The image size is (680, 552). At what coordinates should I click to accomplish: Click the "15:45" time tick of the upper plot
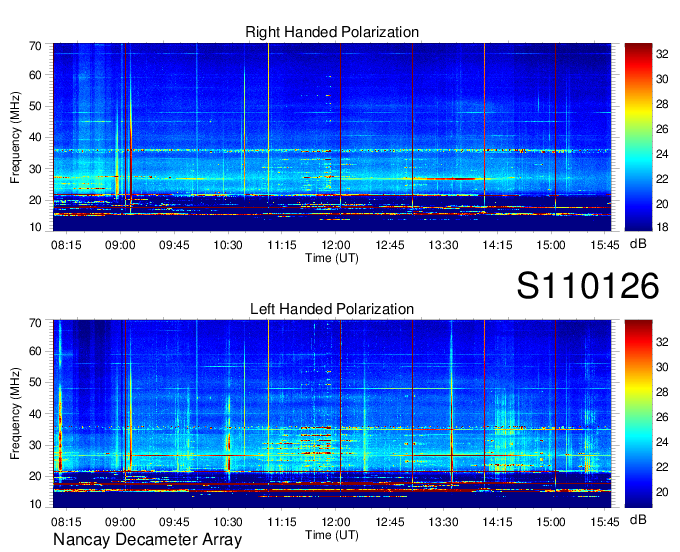pyautogui.click(x=605, y=245)
